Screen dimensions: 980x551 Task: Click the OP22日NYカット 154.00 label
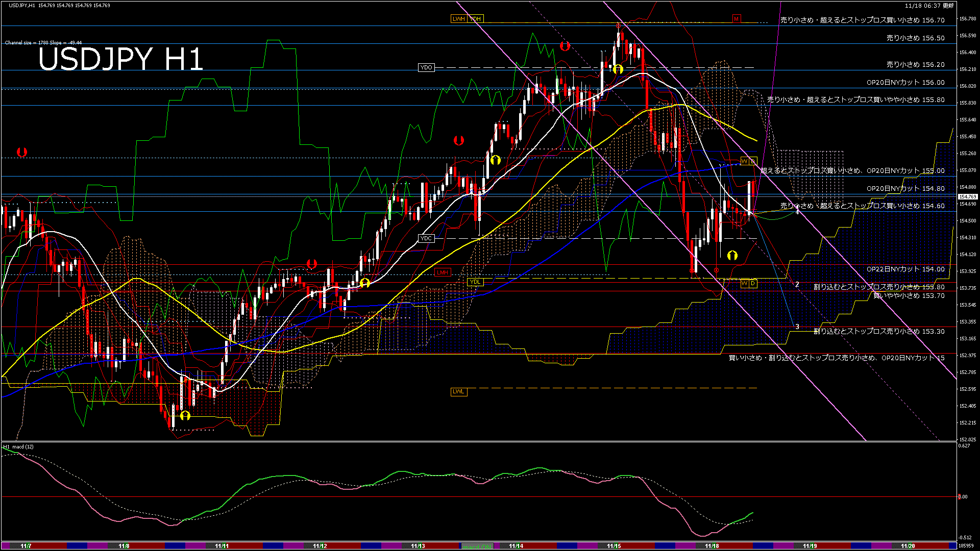click(905, 269)
